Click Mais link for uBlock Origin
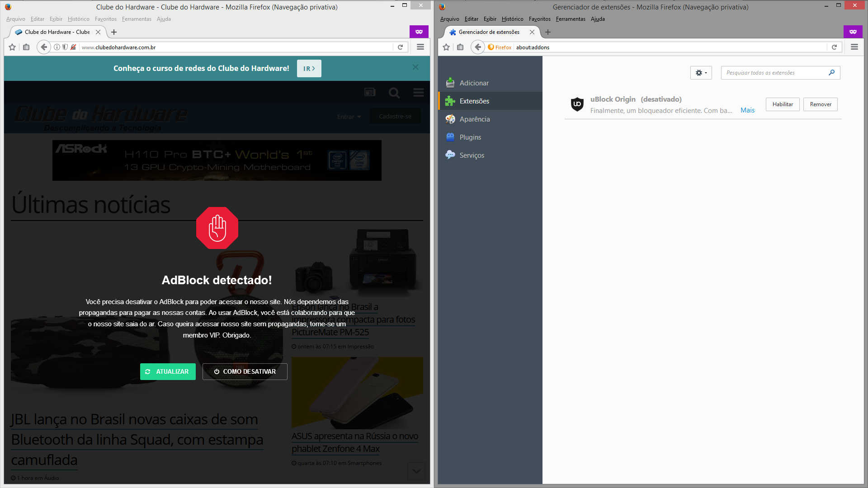Image resolution: width=868 pixels, height=488 pixels. point(747,110)
